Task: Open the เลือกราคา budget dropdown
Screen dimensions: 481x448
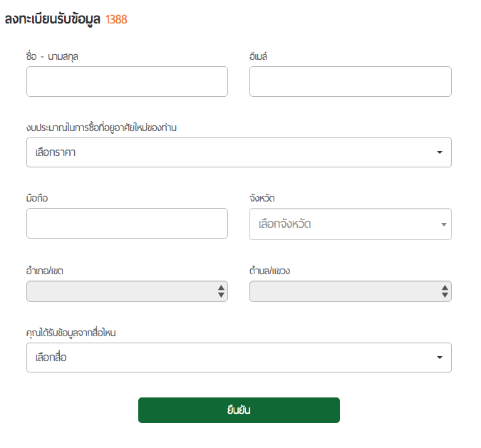Action: pyautogui.click(x=228, y=152)
